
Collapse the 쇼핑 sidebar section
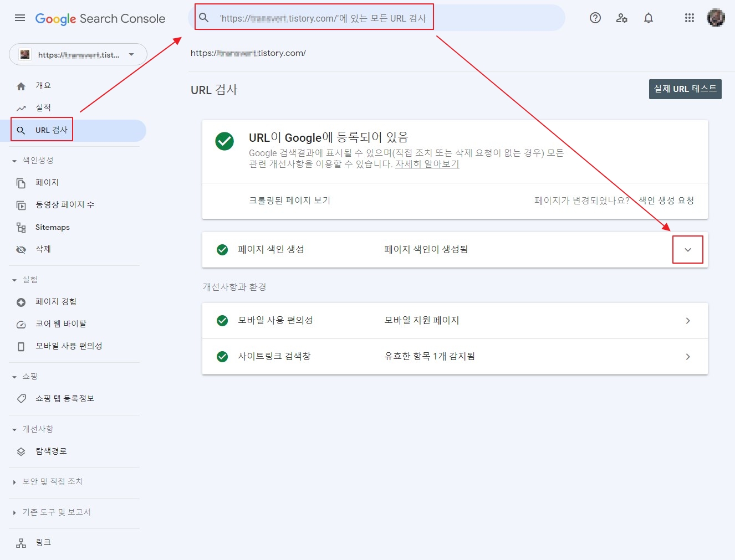coord(14,377)
